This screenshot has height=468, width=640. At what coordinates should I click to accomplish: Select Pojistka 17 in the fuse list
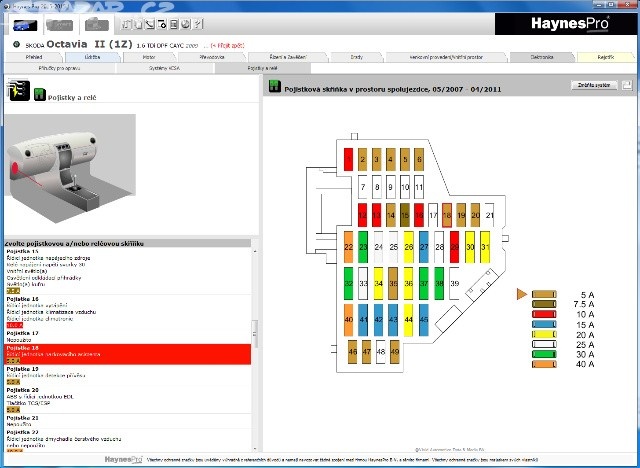pyautogui.click(x=128, y=336)
